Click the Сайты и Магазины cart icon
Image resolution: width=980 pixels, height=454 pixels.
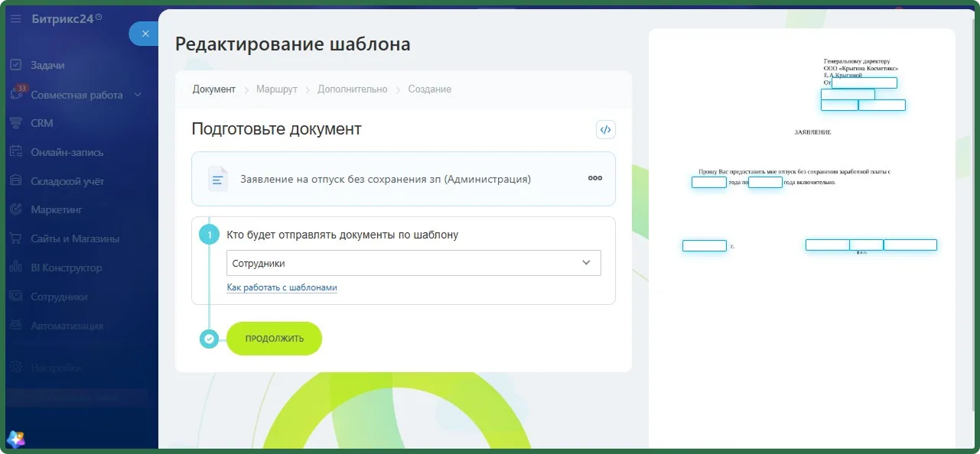[15, 238]
